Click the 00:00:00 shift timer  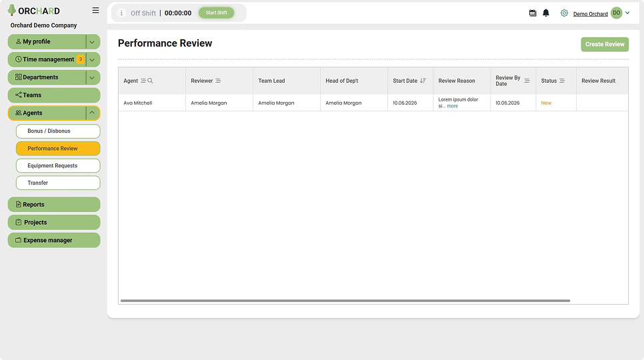click(178, 13)
